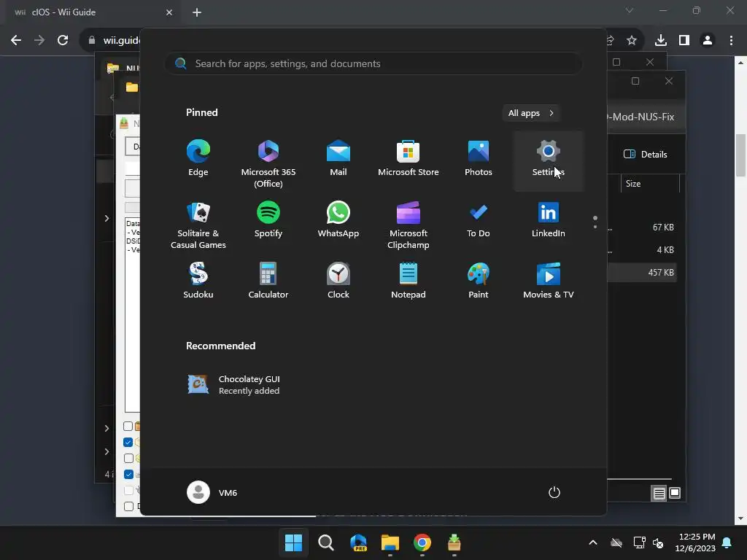Open Spotify
This screenshot has width=747, height=560.
tap(268, 220)
